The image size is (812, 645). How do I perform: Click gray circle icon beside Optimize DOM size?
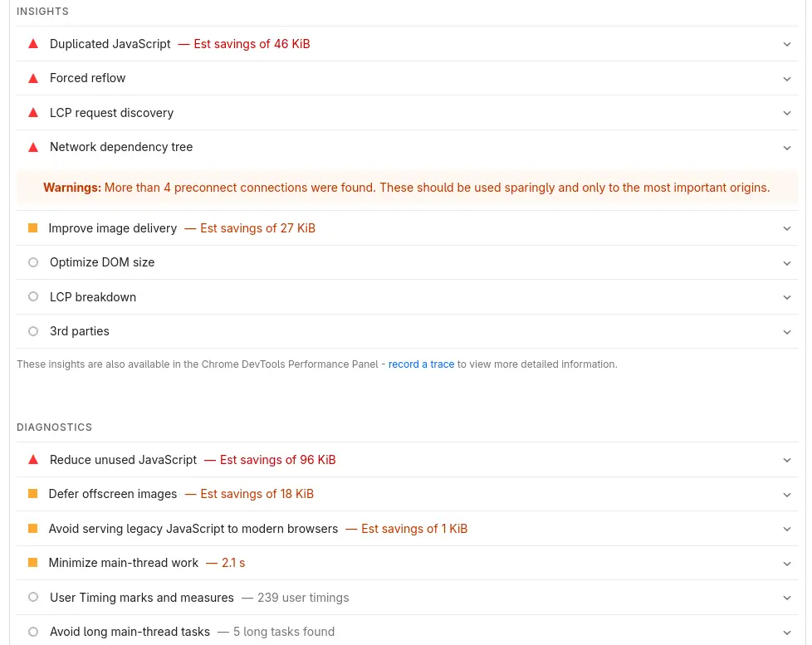click(33, 262)
